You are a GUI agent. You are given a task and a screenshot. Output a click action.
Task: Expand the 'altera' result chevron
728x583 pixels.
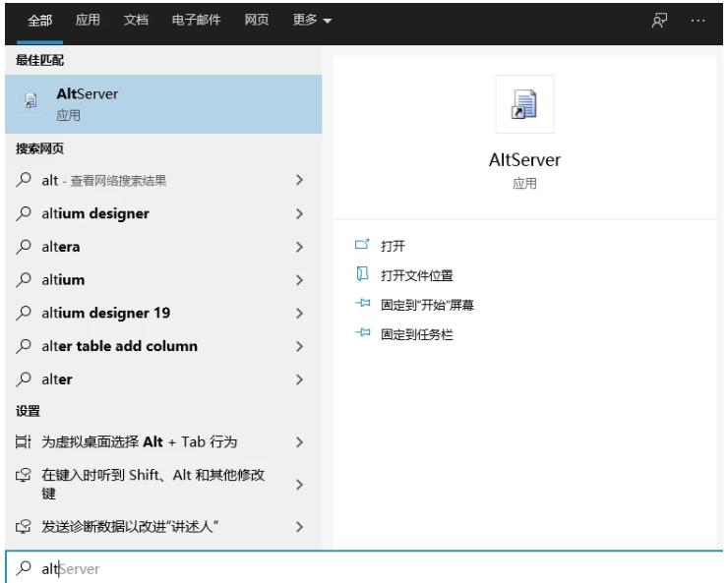299,247
